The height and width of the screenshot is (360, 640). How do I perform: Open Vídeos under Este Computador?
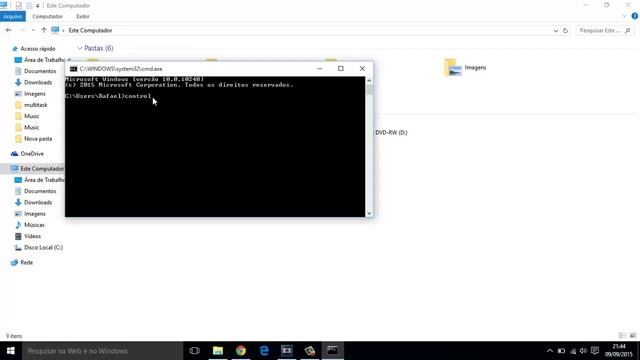[x=32, y=236]
